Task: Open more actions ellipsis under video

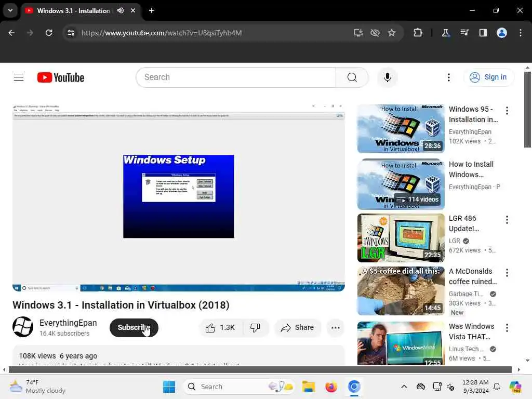Action: 336,328
